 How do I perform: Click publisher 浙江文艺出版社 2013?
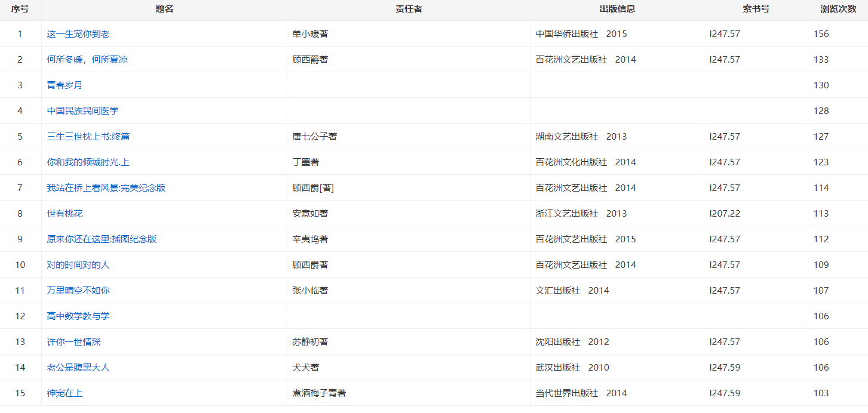tap(581, 214)
